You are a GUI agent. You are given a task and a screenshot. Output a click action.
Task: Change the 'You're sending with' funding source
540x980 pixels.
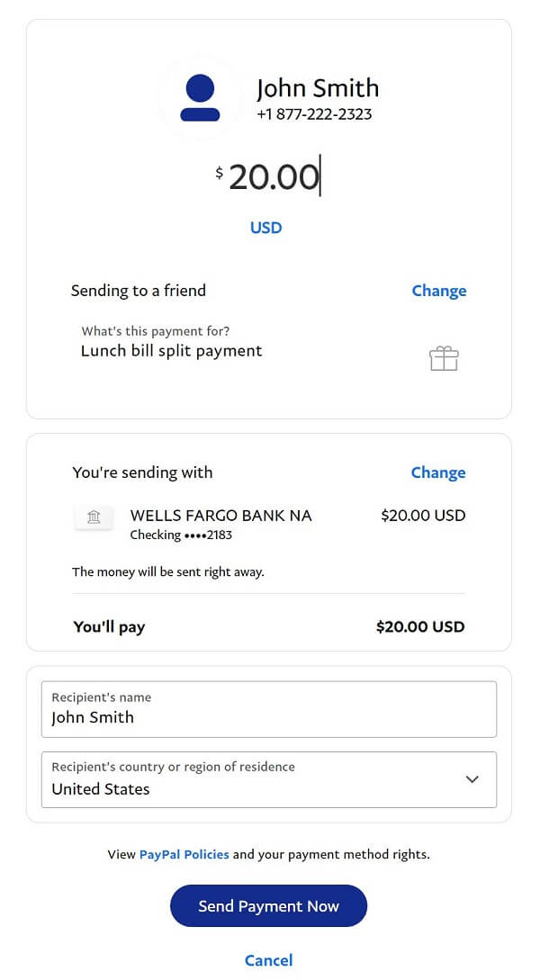[438, 472]
